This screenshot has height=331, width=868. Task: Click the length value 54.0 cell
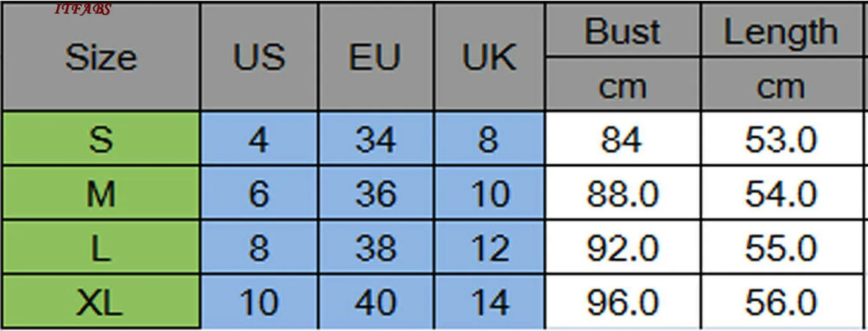(781, 194)
